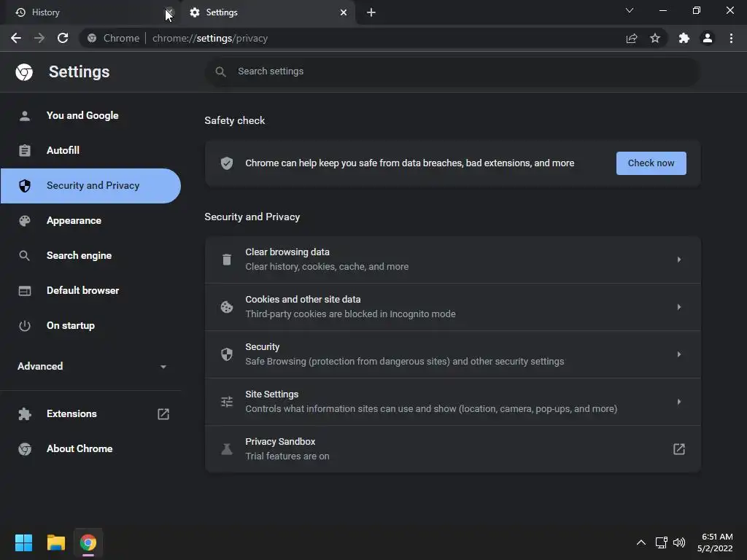
Task: Open On startup settings
Action: [x=91, y=326]
